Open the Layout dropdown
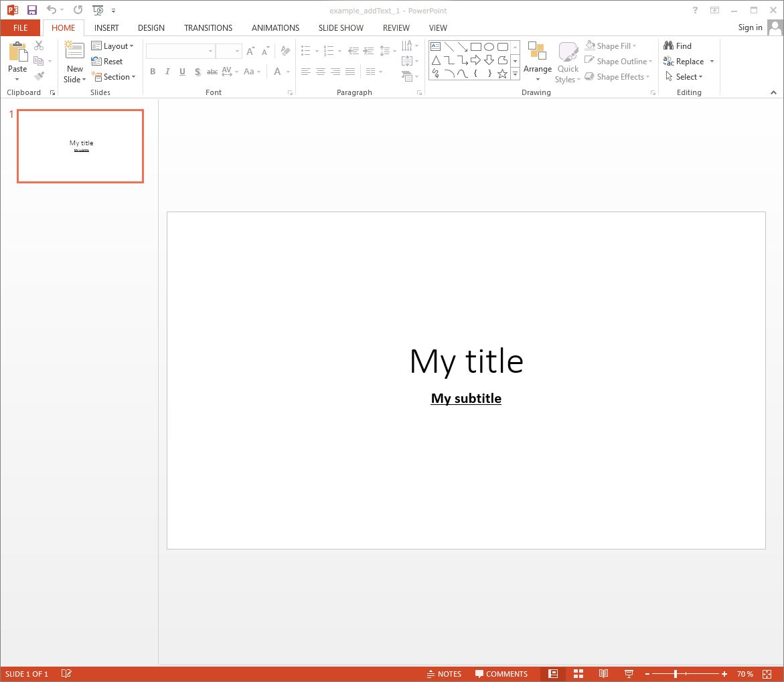 click(x=112, y=46)
